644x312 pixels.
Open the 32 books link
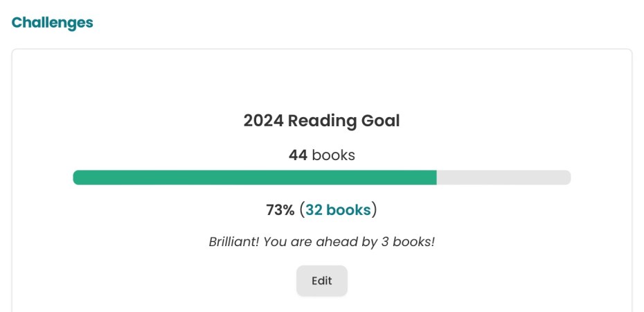(x=338, y=209)
